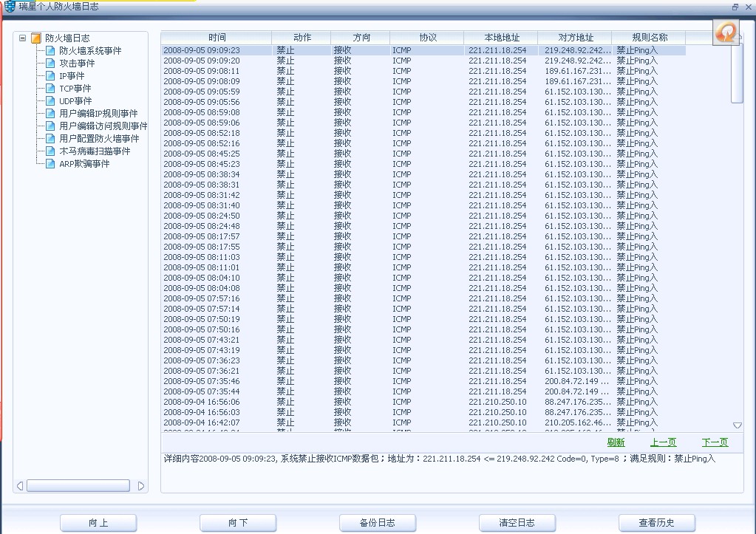Open ARP欺骗事件 category
Screen dimensions: 756x534
click(84, 163)
